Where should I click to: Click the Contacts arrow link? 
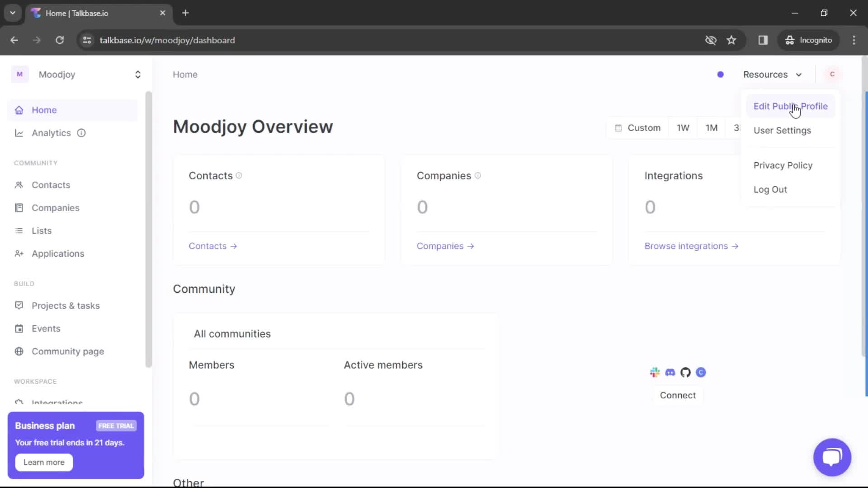(213, 245)
